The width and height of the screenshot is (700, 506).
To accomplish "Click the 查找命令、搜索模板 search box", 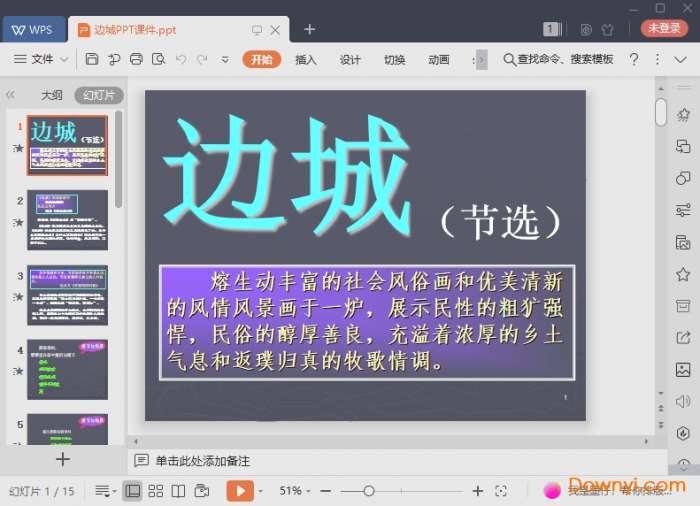I will click(558, 59).
